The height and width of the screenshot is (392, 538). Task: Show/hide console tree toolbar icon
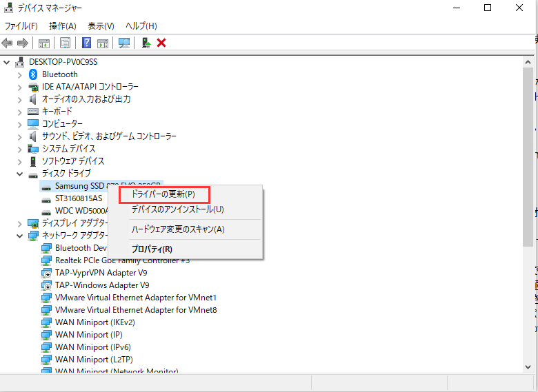tap(44, 43)
